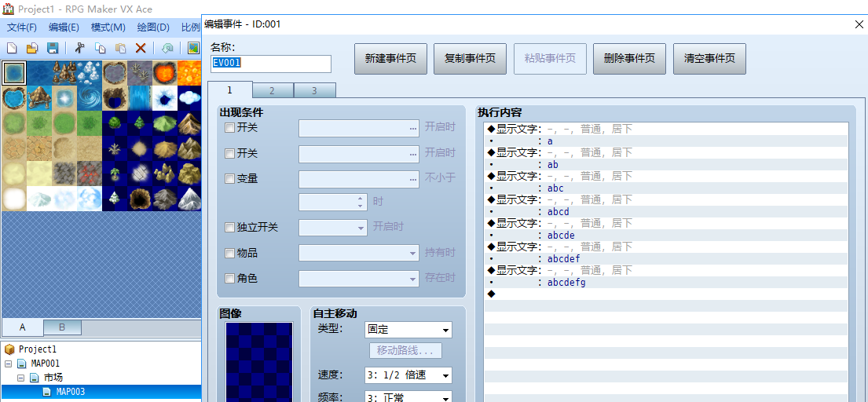
Task: Switch to event page tab 1
Action: point(229,90)
